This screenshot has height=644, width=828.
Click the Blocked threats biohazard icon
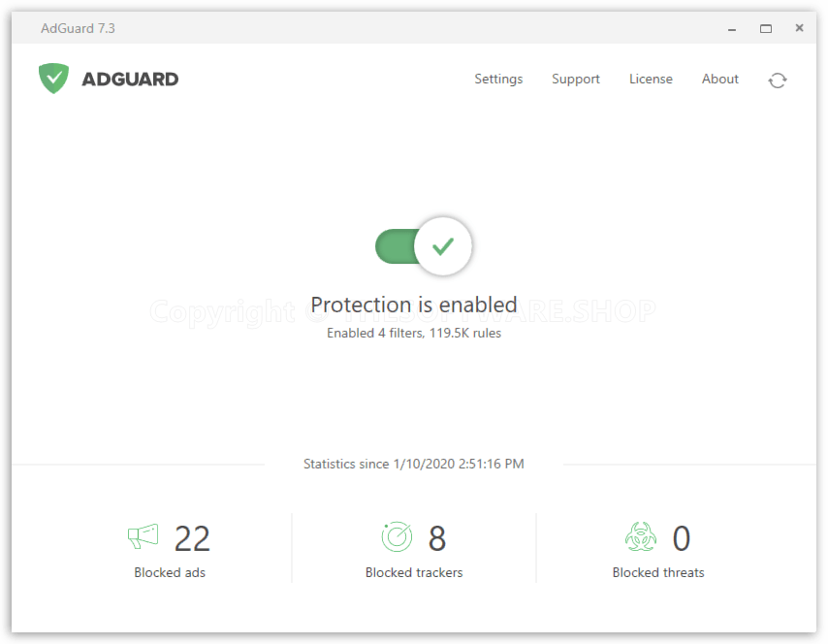point(641,536)
